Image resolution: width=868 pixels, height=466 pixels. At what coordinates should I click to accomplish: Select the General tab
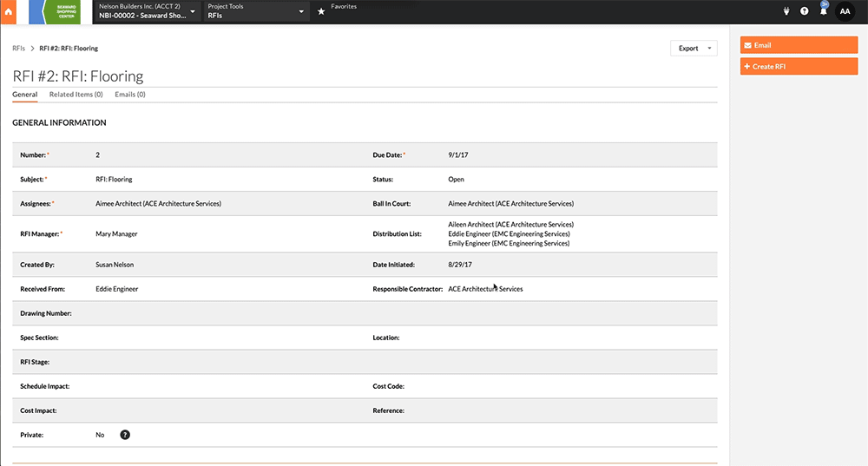point(24,95)
